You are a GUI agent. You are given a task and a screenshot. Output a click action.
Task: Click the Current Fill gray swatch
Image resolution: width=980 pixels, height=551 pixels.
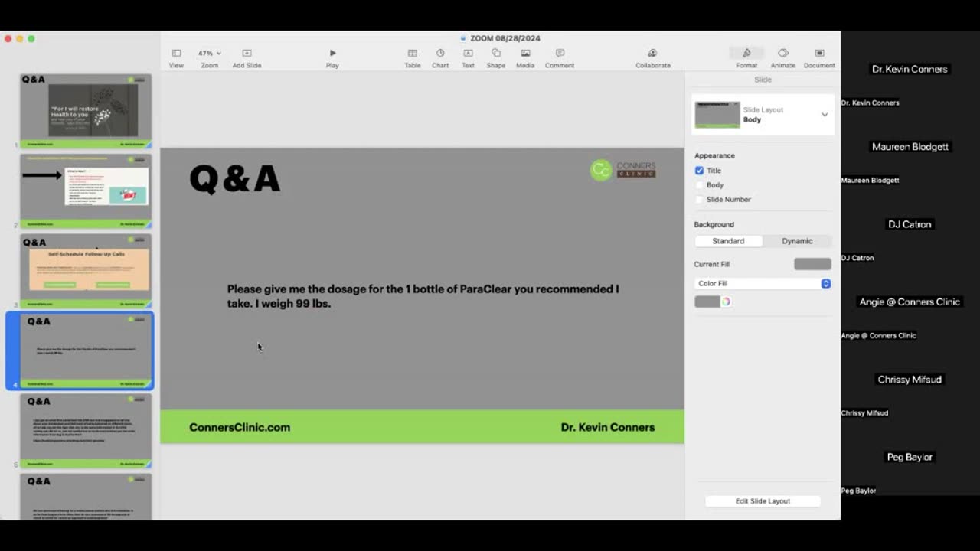(x=812, y=264)
